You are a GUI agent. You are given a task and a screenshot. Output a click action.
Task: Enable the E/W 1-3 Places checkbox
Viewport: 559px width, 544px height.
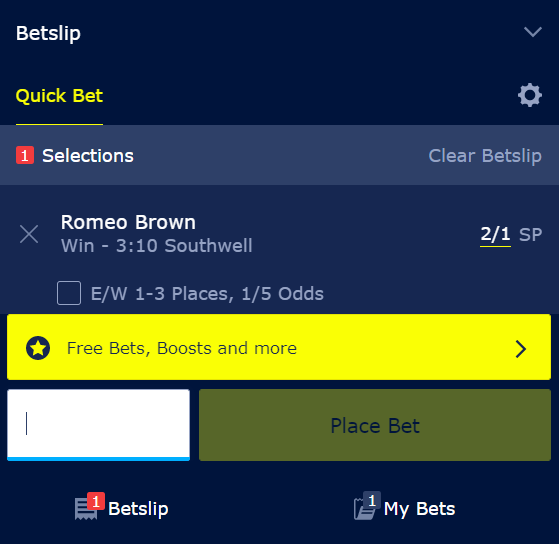pos(69,293)
